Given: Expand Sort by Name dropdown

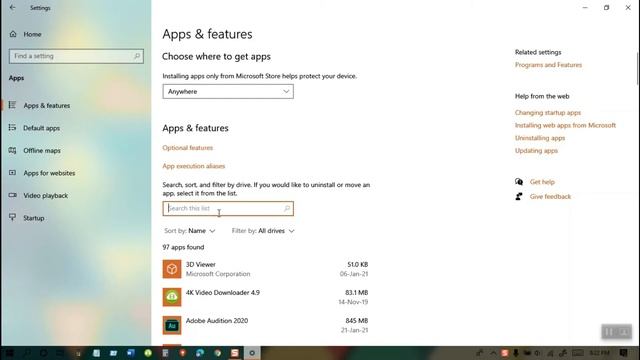Looking at the screenshot, I should click(x=190, y=231).
